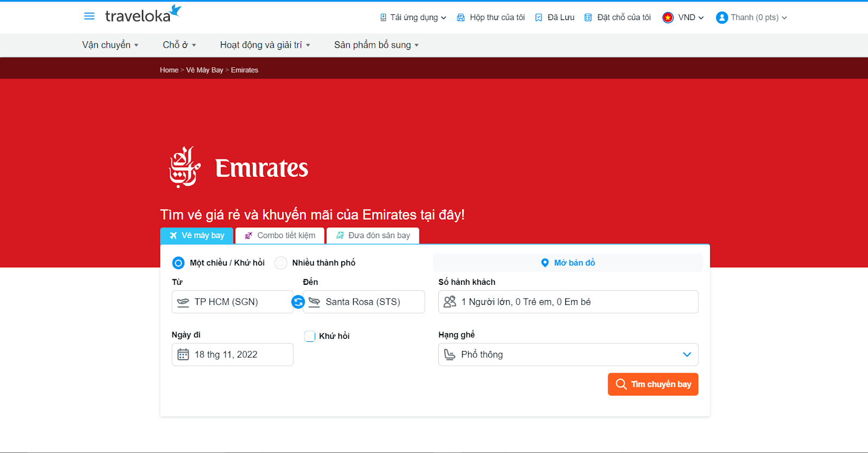
Task: Open the VND currency dropdown
Action: click(x=683, y=17)
